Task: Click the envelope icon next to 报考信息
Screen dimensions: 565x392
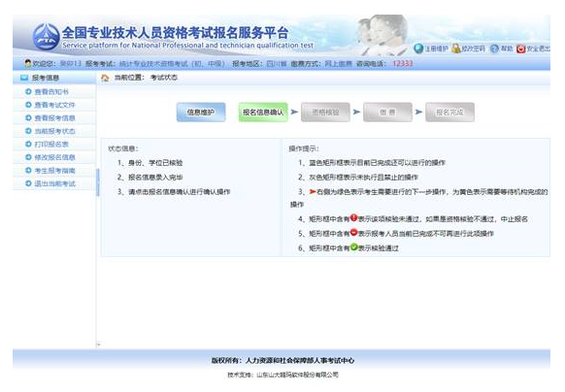Action: (24, 78)
